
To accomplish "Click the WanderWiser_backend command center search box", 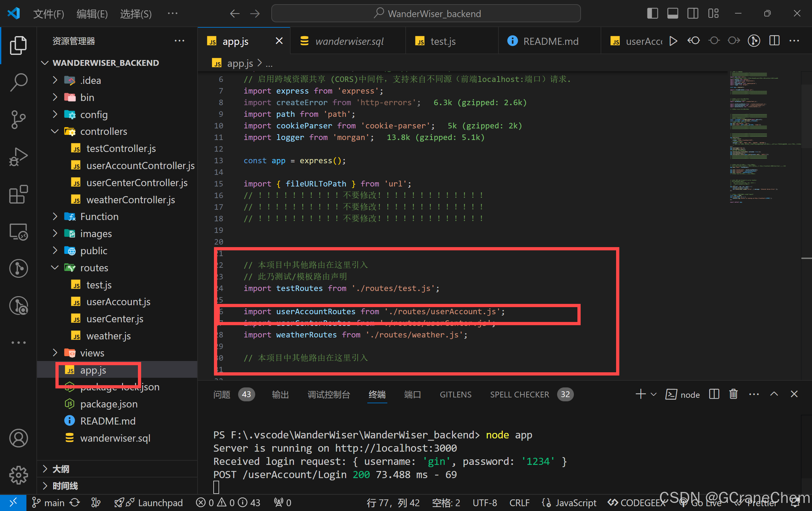I will coord(426,14).
